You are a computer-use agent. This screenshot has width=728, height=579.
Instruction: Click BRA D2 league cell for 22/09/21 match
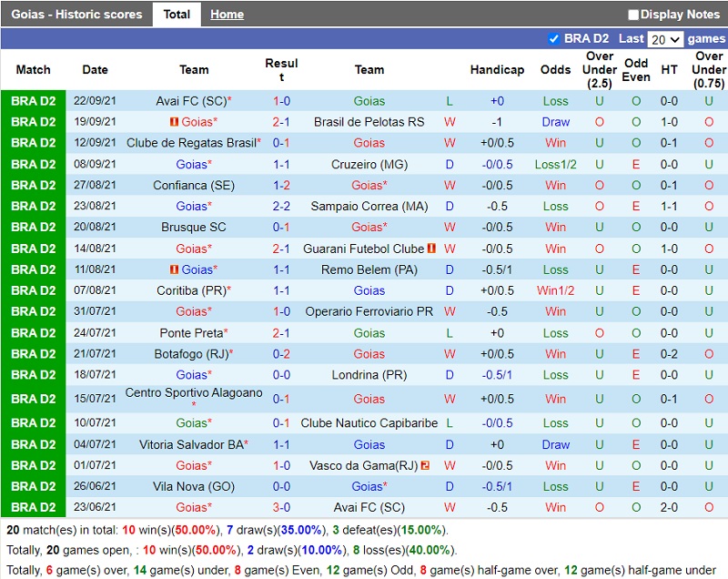[x=34, y=101]
